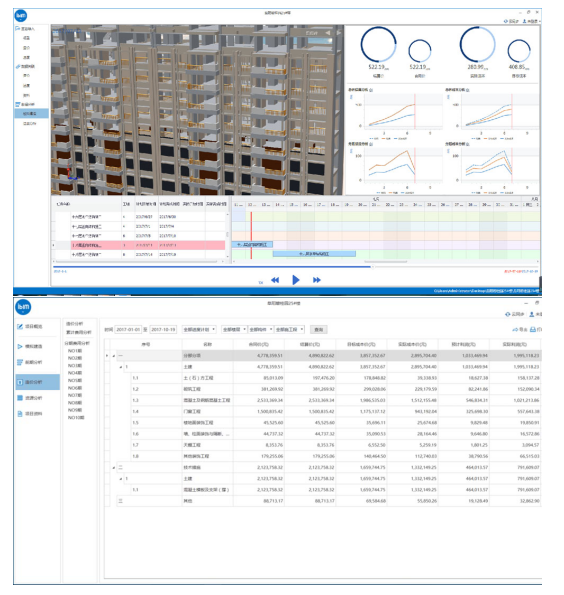Click info icon beside top-right line chart title
Viewport: 564px width, 595px height.
467,90
